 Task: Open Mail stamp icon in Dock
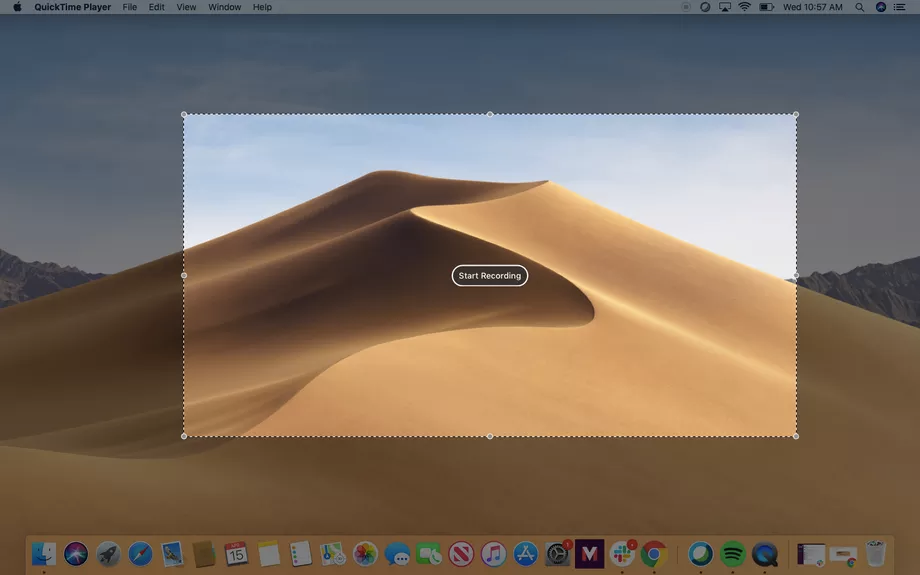(172, 554)
